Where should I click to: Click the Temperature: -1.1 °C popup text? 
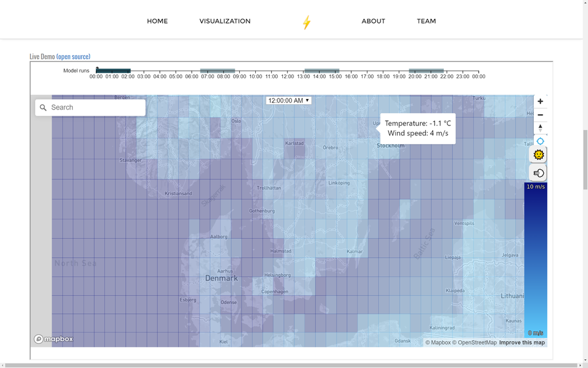click(x=417, y=124)
